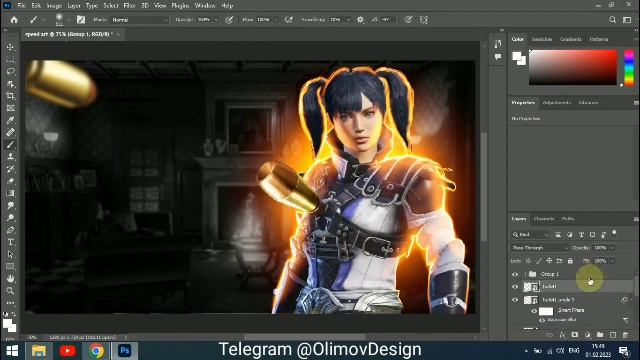Image resolution: width=640 pixels, height=360 pixels.
Task: Toggle visibility of the third bullet layer
Action: [x=515, y=300]
